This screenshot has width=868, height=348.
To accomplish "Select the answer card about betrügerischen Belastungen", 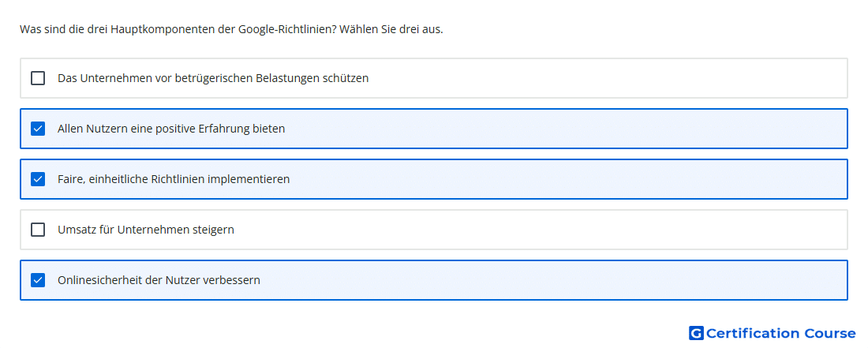I will tap(434, 78).
